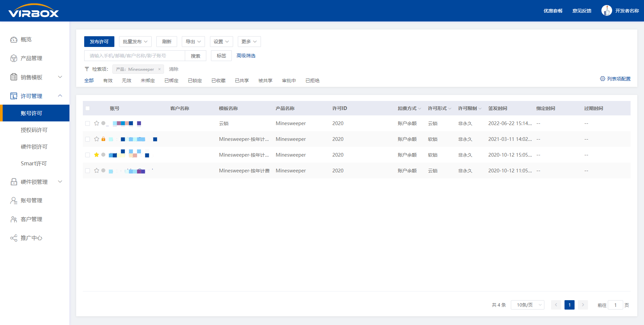Open the 优惠套餐 link
This screenshot has width=644, height=325.
click(553, 11)
